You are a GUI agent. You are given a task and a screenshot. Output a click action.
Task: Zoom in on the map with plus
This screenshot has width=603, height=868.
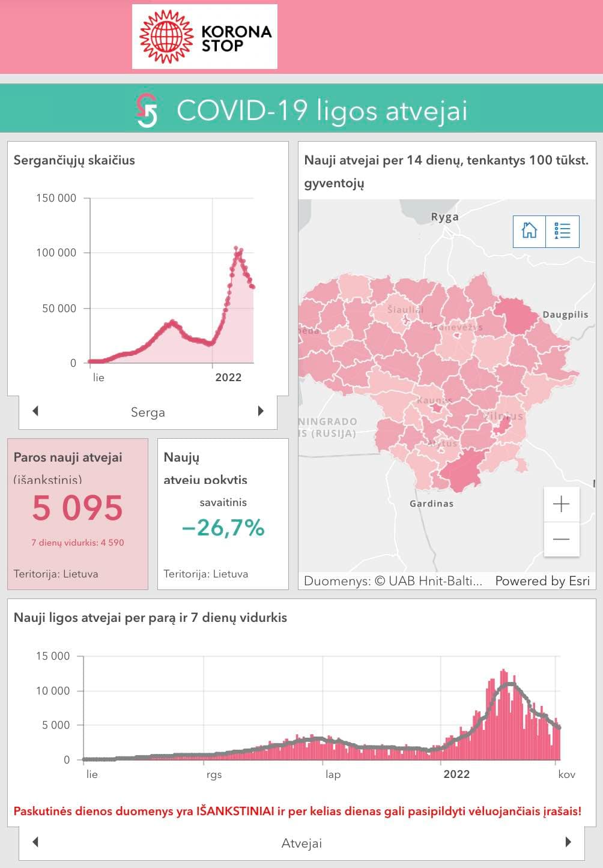(561, 504)
